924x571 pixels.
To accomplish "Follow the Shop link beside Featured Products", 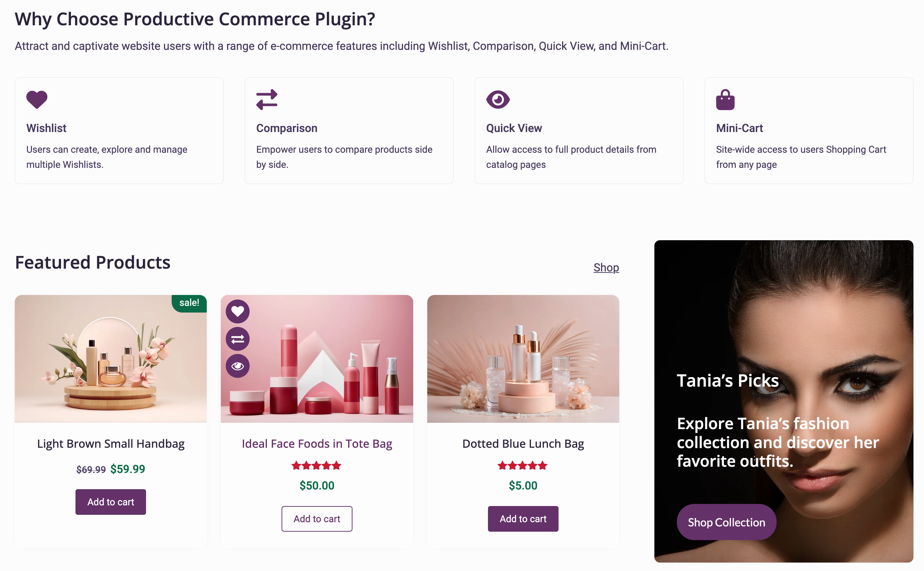I will (x=606, y=267).
